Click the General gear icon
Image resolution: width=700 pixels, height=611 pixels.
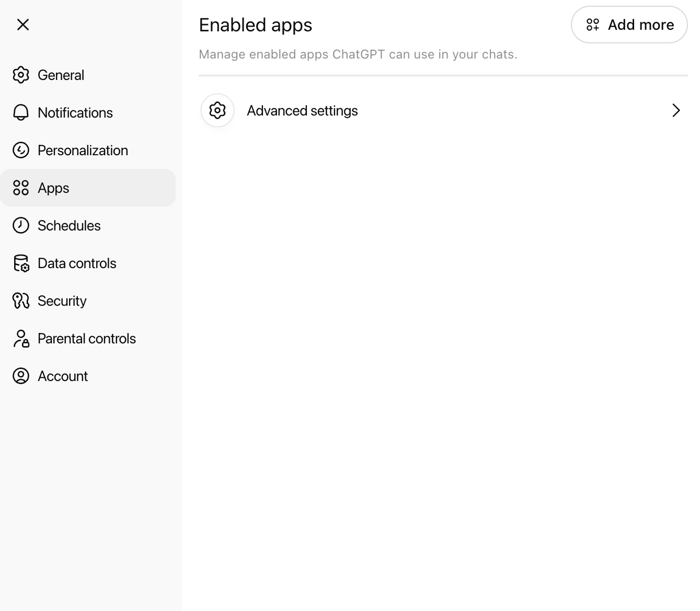(x=21, y=75)
